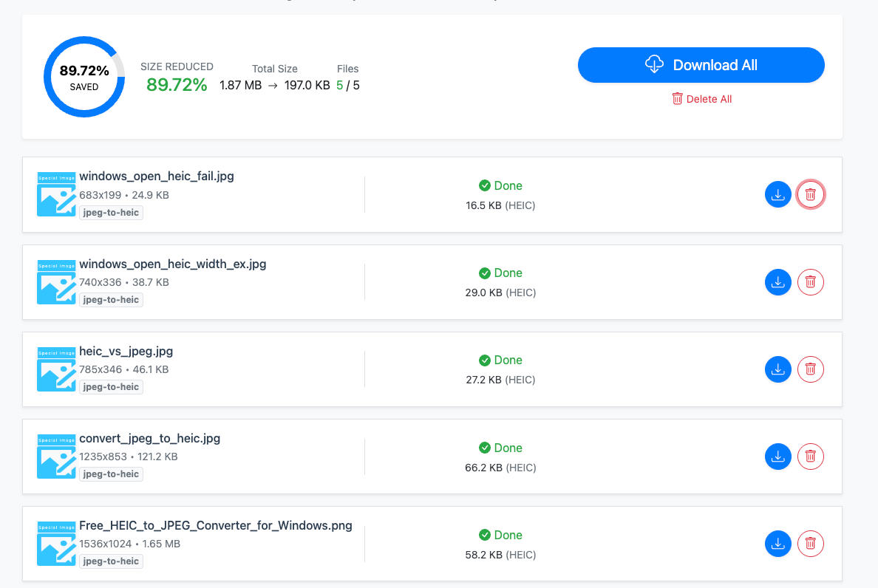This screenshot has width=878, height=588.
Task: Delete the heic_vs_jpeg.jpg entry
Action: (x=810, y=369)
